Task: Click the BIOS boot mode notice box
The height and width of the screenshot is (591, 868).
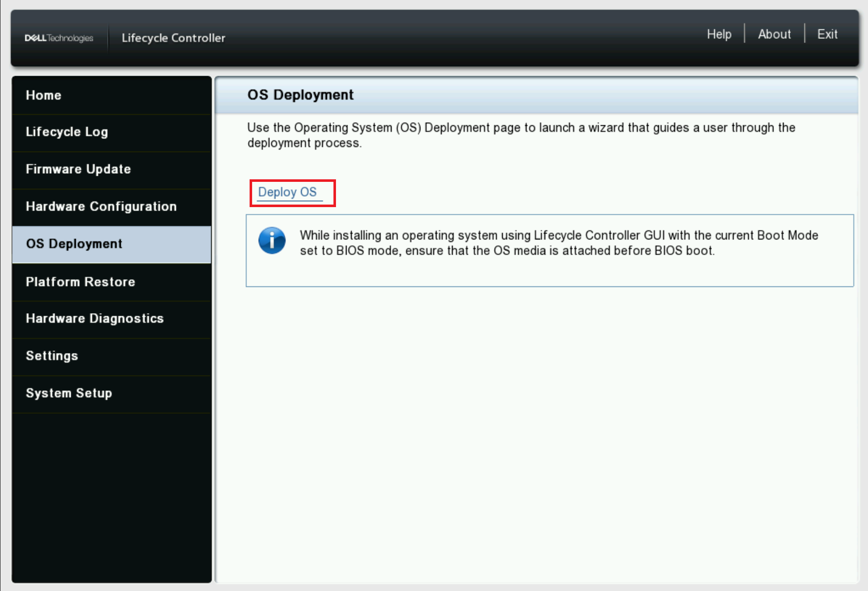Action: [549, 251]
